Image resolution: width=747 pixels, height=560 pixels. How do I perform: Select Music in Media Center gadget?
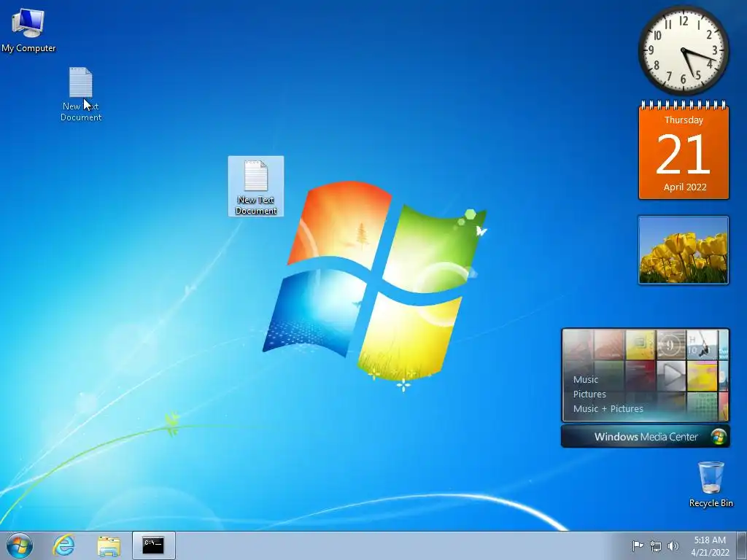coord(586,379)
